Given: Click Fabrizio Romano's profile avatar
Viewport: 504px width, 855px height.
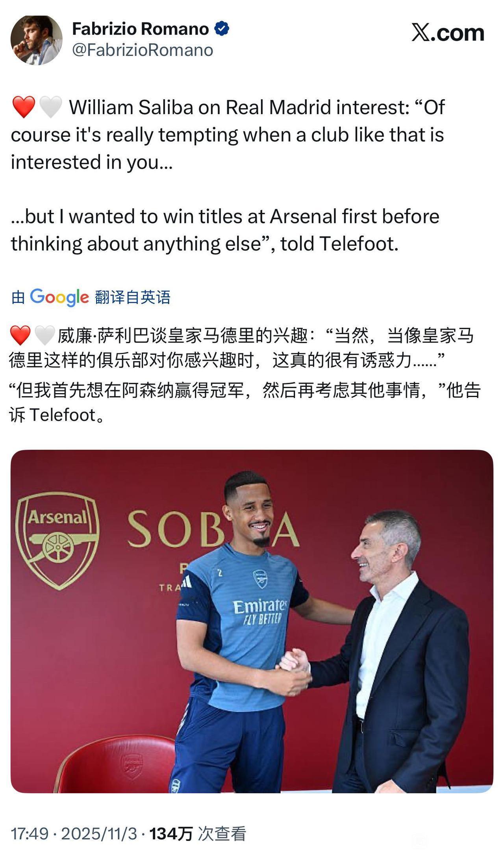Looking at the screenshot, I should point(36,40).
